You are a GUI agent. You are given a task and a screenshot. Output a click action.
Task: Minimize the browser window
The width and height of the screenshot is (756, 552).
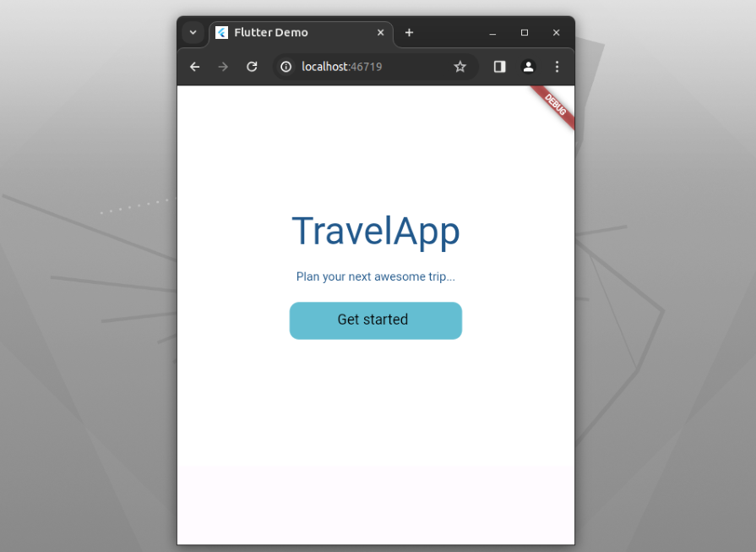coord(492,32)
